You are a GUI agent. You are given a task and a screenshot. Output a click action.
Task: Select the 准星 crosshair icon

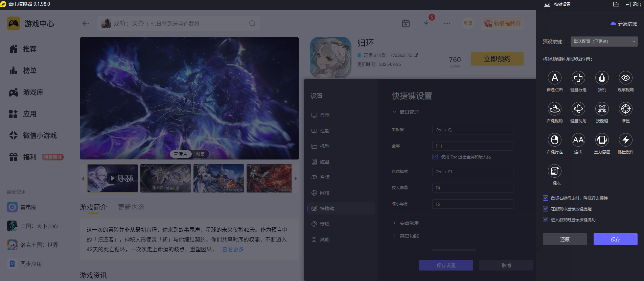626,109
